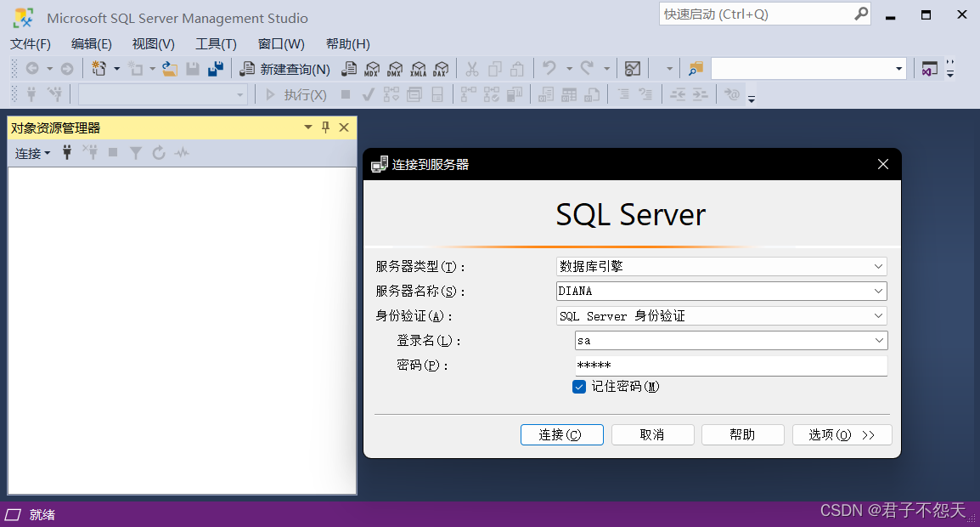This screenshot has width=980, height=527.
Task: Click the Navigate Backward arrow icon
Action: pos(32,68)
